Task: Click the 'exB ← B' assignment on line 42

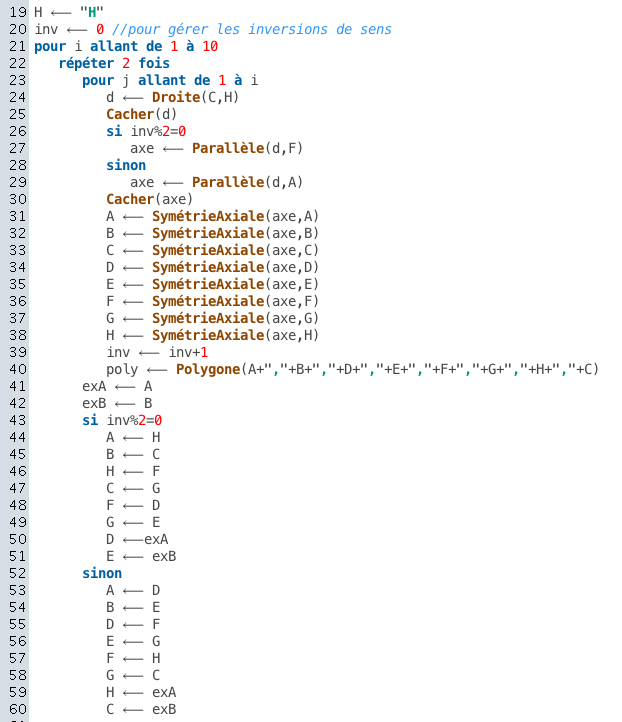Action: (117, 403)
